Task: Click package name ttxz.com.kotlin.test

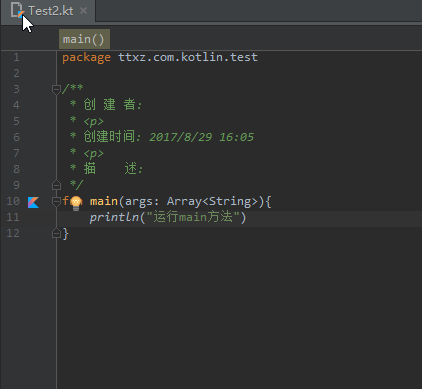Action: click(x=188, y=57)
